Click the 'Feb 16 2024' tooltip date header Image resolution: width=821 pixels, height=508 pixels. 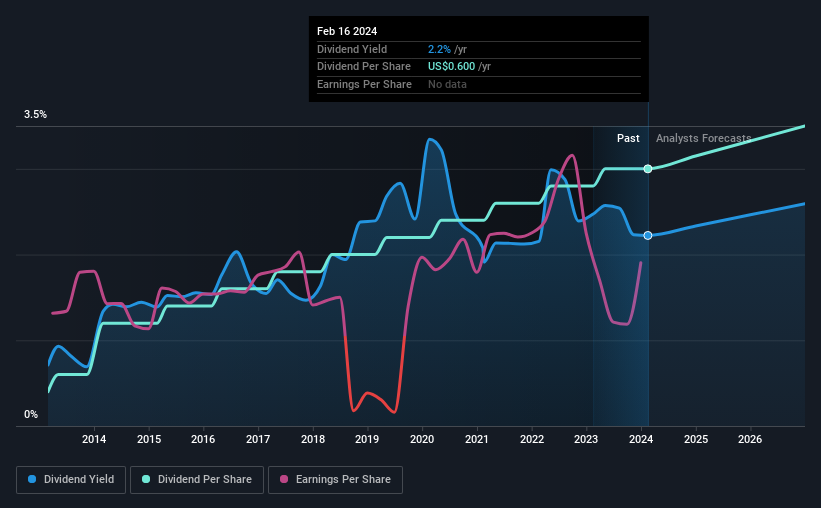346,30
